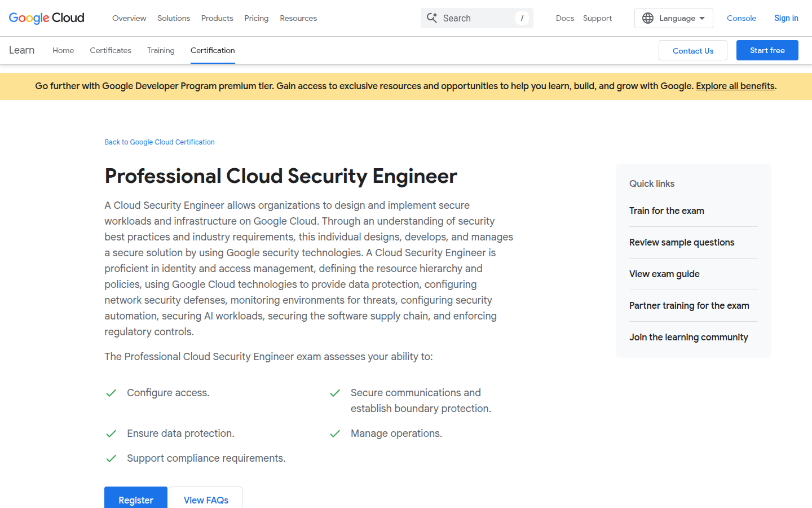Image resolution: width=812 pixels, height=508 pixels.
Task: Click the checkmark beside Support compliance requirements
Action: 111,458
